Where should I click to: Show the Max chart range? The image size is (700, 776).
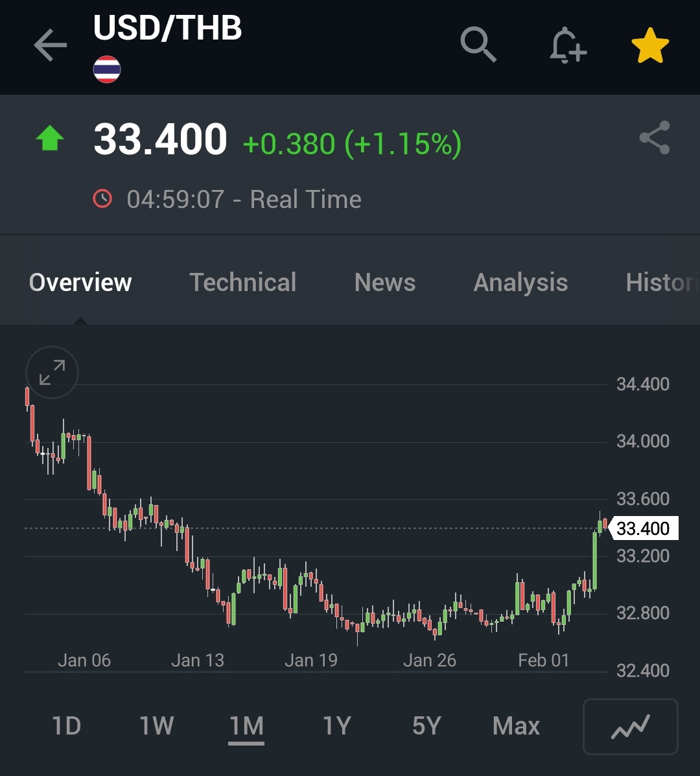pyautogui.click(x=516, y=726)
